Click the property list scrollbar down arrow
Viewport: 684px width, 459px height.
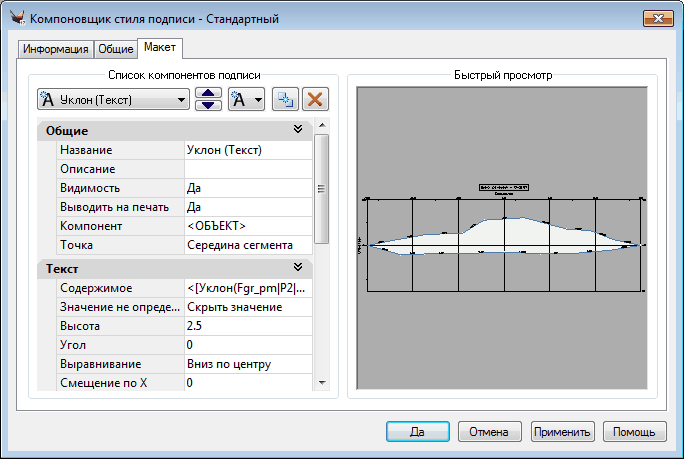[x=321, y=382]
